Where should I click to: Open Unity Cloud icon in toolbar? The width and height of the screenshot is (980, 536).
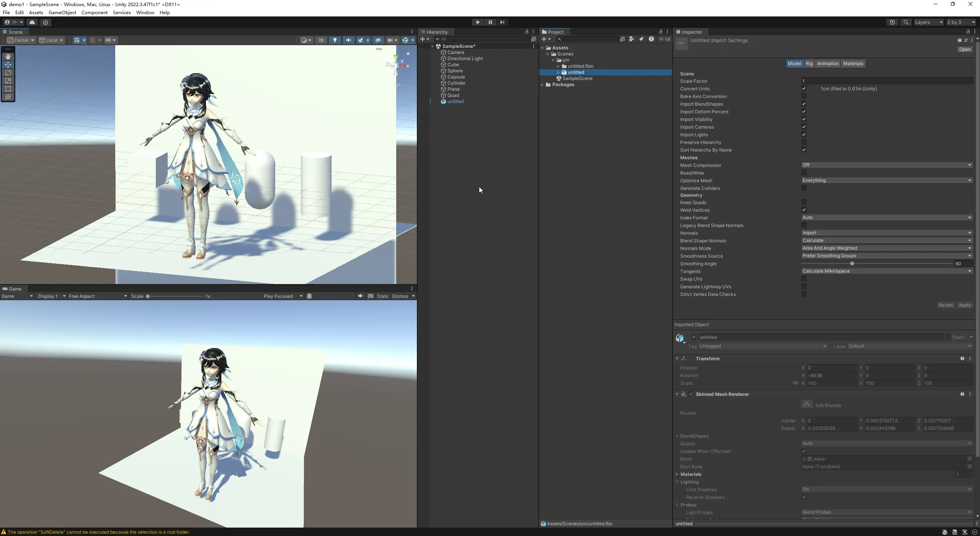(32, 22)
